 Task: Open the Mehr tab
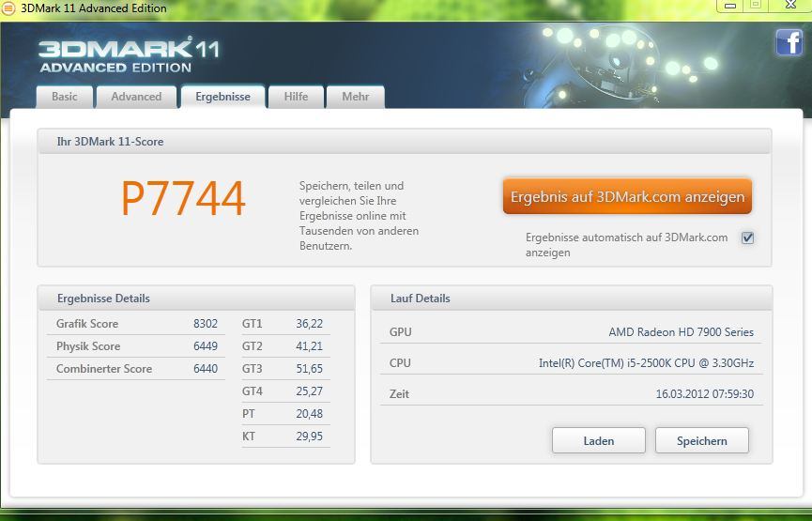coord(356,97)
